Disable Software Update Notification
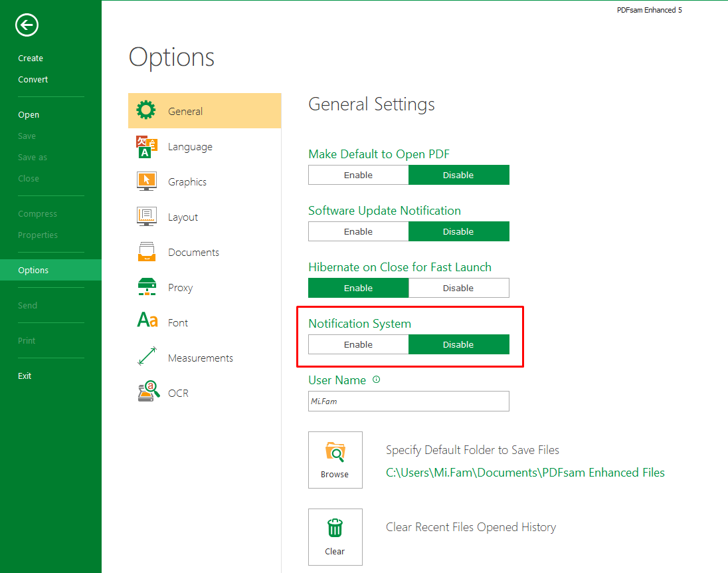Screen dimensions: 728x573 point(459,231)
